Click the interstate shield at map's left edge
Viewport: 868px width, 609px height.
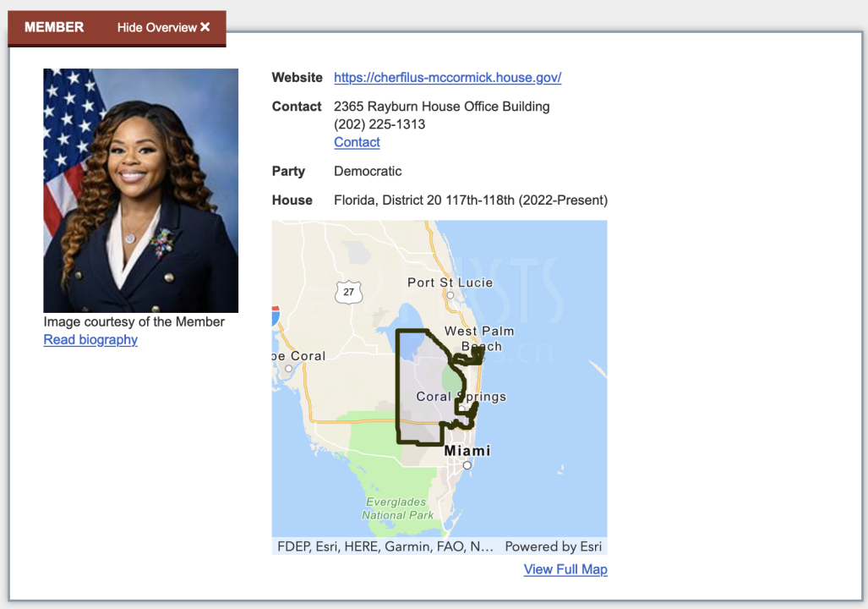(x=276, y=315)
